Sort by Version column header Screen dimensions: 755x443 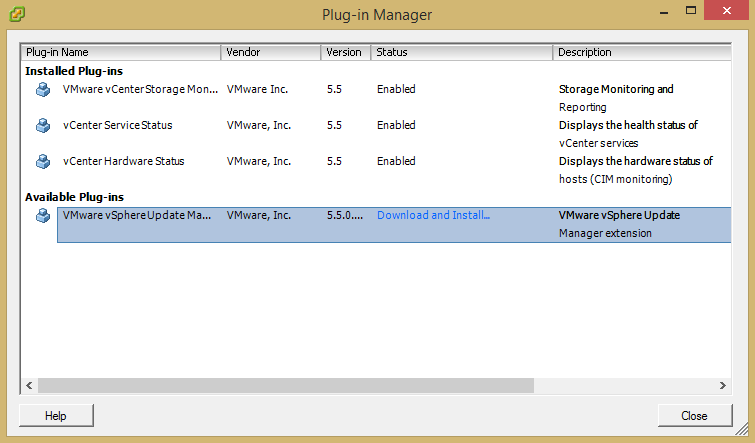pos(345,52)
